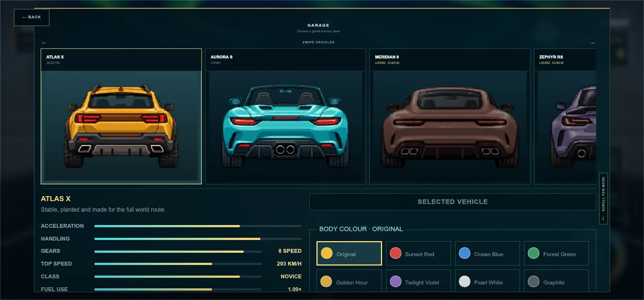This screenshot has height=300, width=644.
Task: Click the Class stat bar
Action: click(x=179, y=277)
